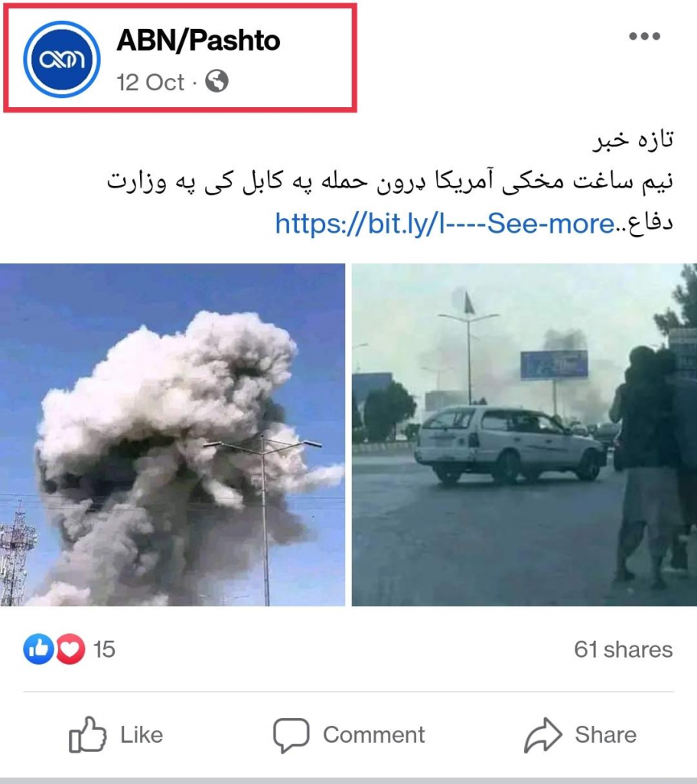View the street scene car photo
This screenshot has width=697, height=784.
pyautogui.click(x=524, y=435)
